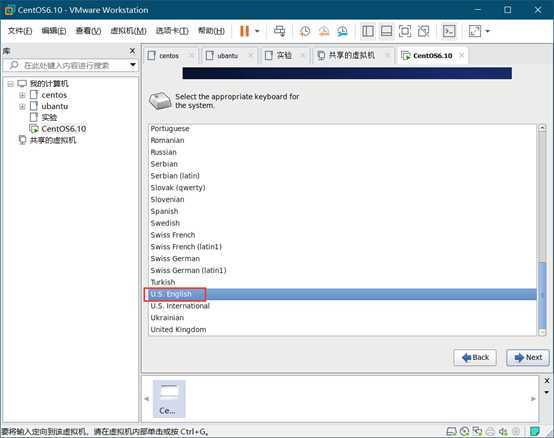Close the centos tab

[x=191, y=55]
